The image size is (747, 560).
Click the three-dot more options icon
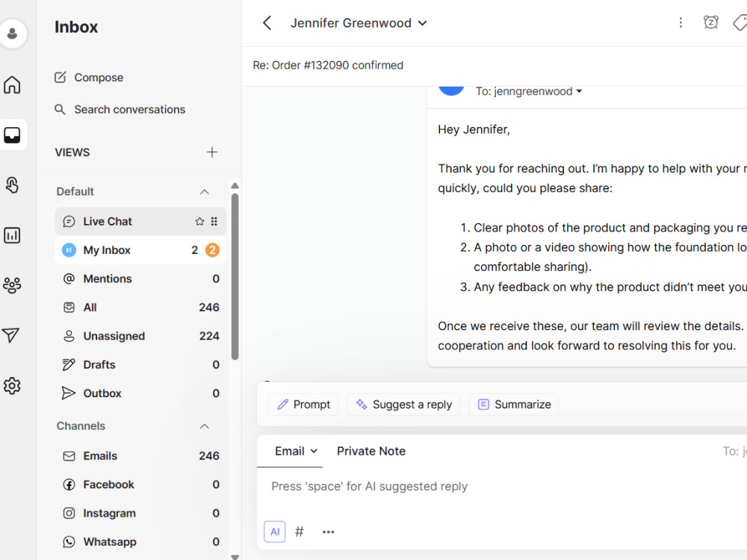681,23
